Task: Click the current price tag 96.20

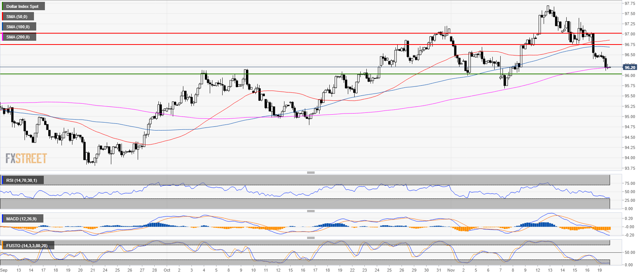Action: pyautogui.click(x=630, y=68)
